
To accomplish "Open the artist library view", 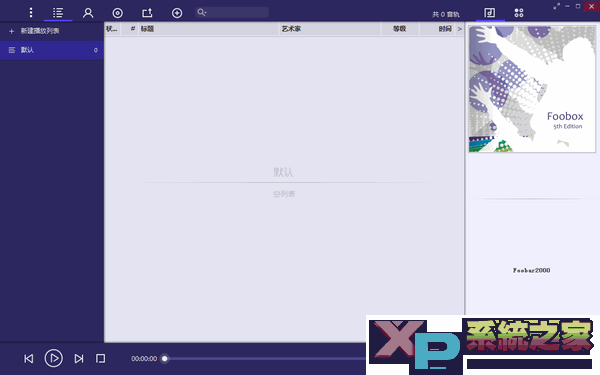I will (x=88, y=13).
